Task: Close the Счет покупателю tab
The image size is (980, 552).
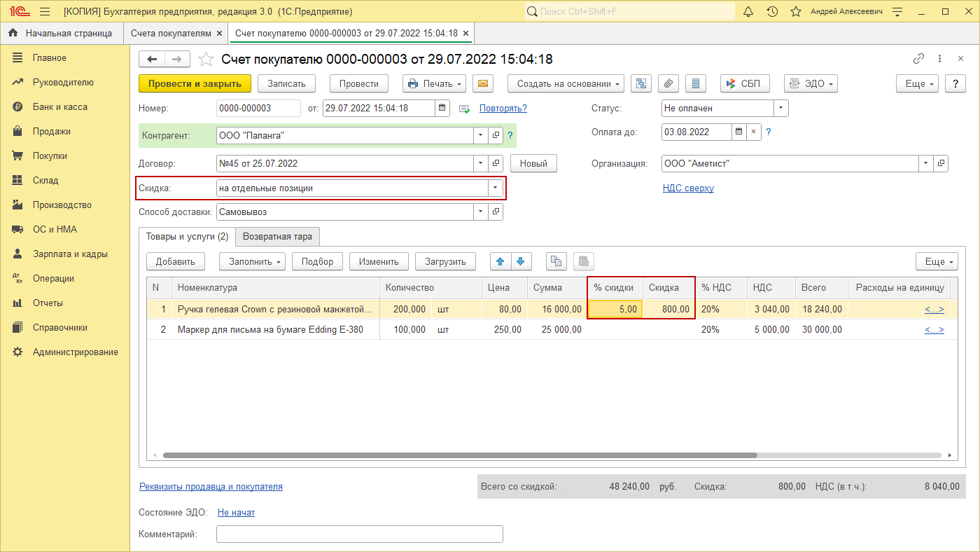Action: pos(465,33)
